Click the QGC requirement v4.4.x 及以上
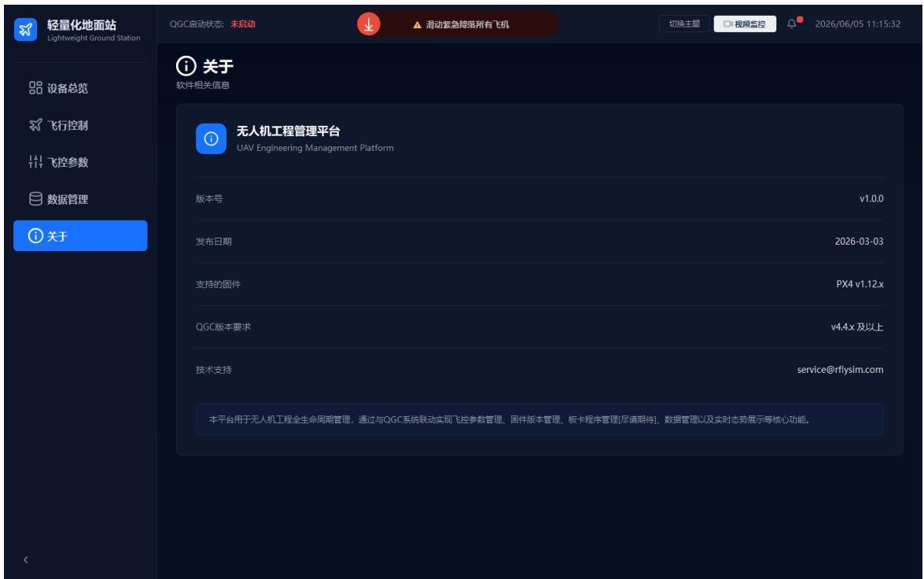The height and width of the screenshot is (579, 924). [x=857, y=326]
